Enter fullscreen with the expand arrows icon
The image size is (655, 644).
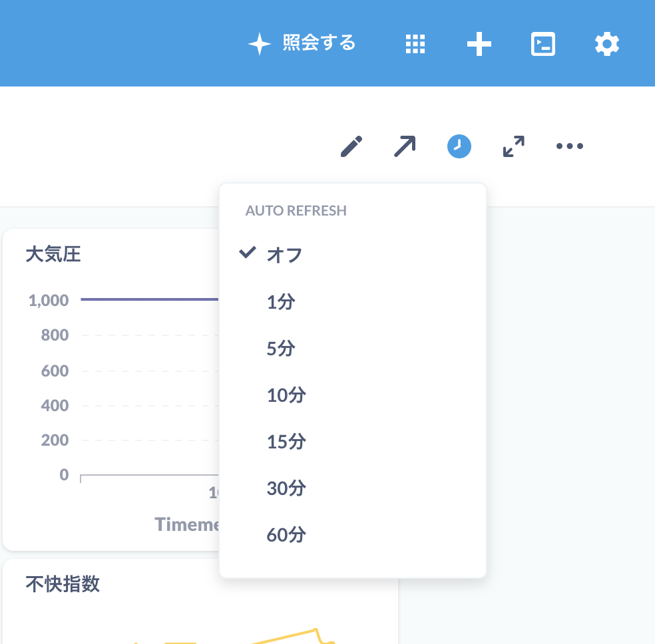point(513,146)
